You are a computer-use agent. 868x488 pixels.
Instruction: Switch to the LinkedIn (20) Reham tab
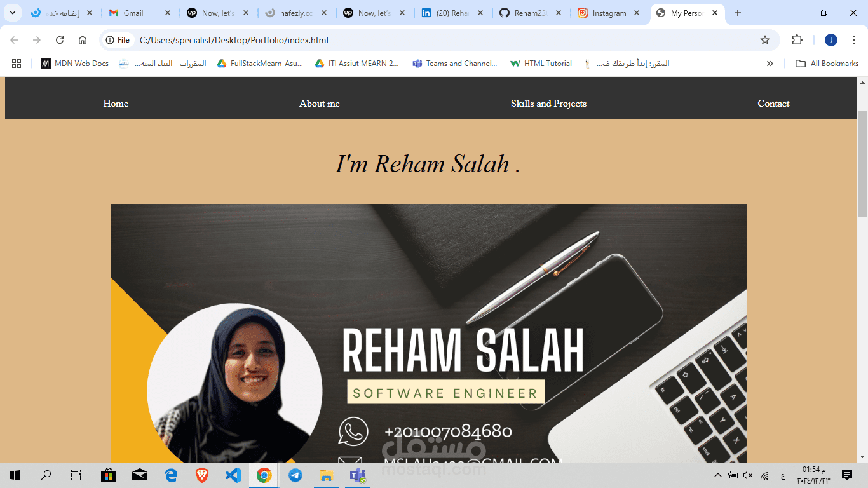point(452,13)
